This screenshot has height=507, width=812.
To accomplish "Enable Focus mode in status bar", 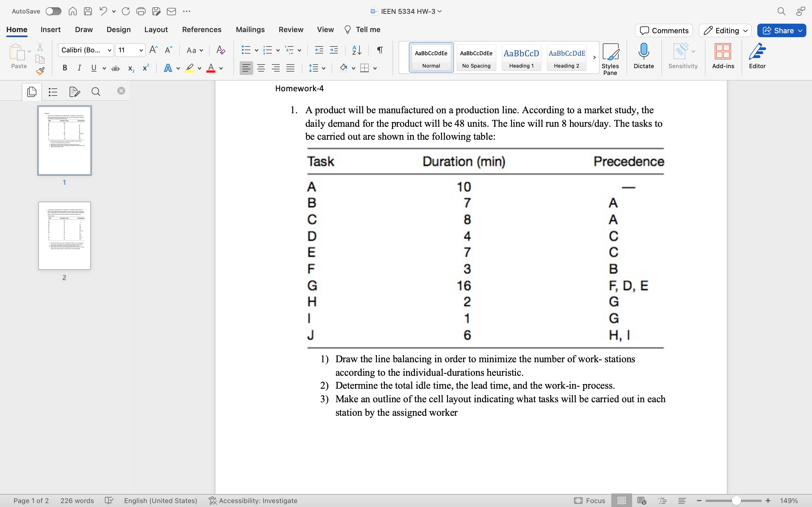I will coord(590,501).
